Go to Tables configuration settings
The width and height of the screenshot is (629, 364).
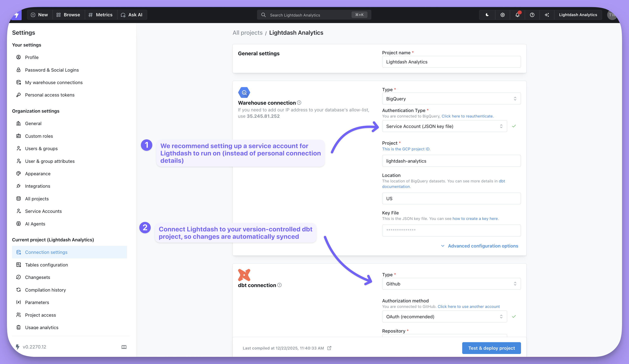(46, 265)
